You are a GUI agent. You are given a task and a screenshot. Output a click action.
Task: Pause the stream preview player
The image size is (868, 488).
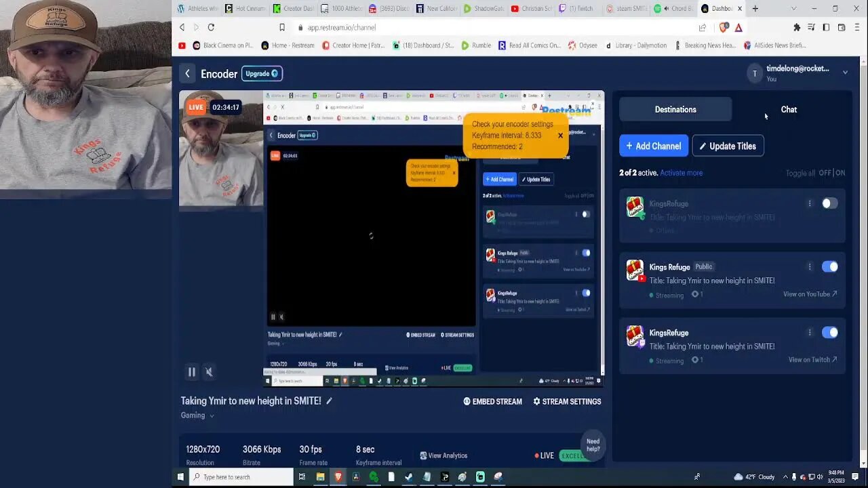coord(192,371)
